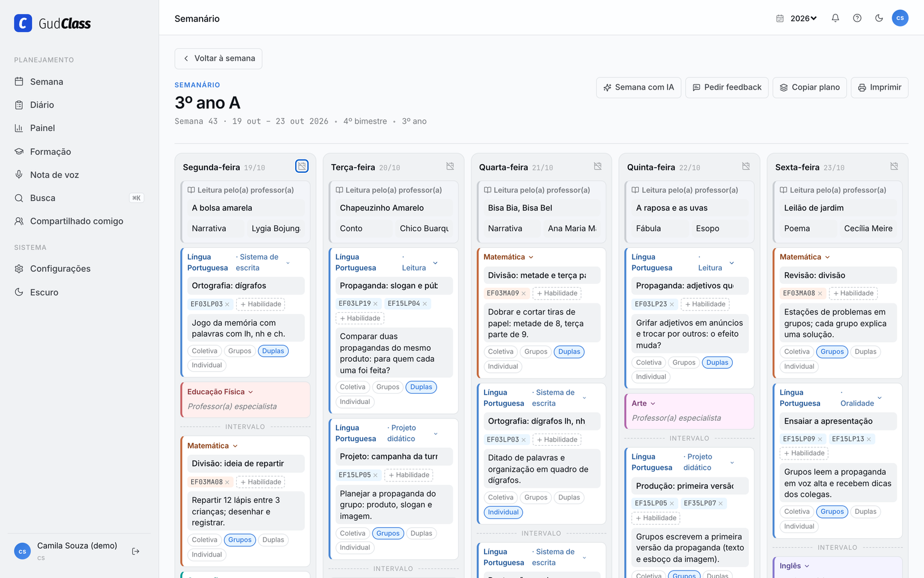Open the CS user avatar menu
Image resolution: width=924 pixels, height=578 pixels.
coord(900,18)
